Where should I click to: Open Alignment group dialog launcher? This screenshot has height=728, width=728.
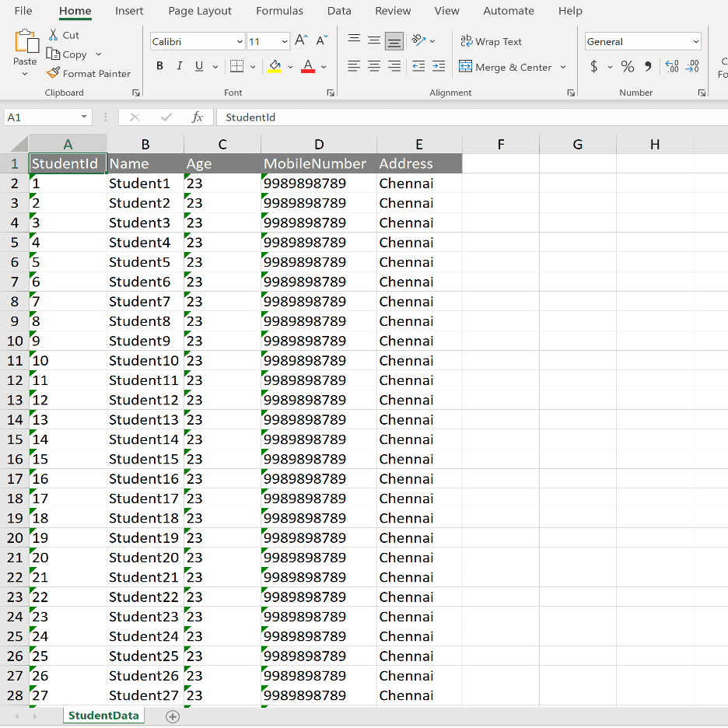[x=571, y=93]
